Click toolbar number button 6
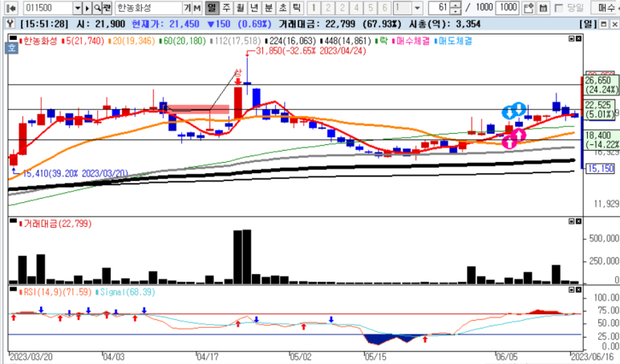 pyautogui.click(x=385, y=7)
